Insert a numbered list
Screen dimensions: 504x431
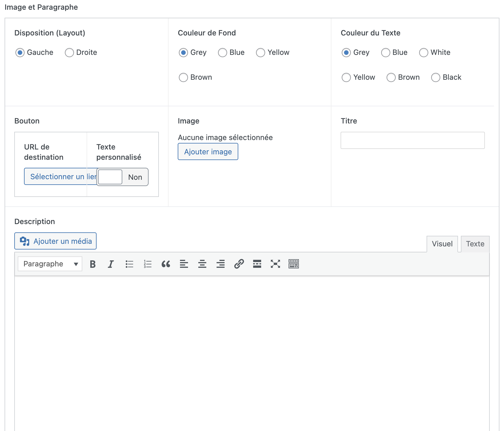click(x=147, y=264)
